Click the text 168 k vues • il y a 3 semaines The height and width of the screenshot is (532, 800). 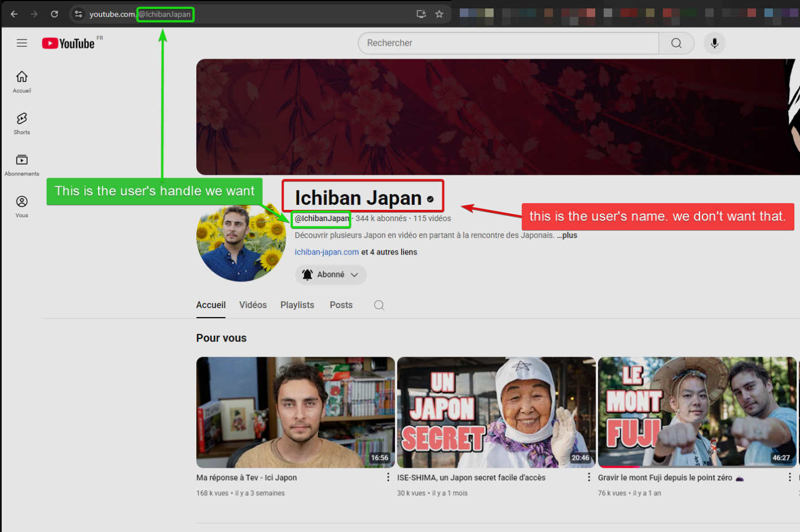click(x=240, y=493)
